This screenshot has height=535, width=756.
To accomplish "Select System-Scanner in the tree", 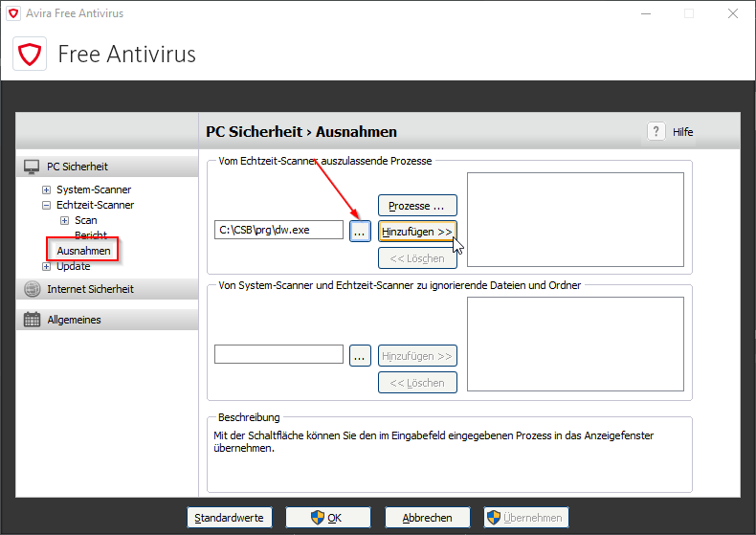I will (x=94, y=189).
